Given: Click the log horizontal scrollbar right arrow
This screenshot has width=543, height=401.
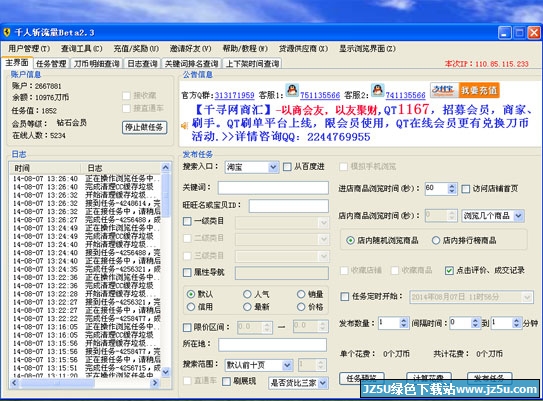Looking at the screenshot, I should pos(155,383).
